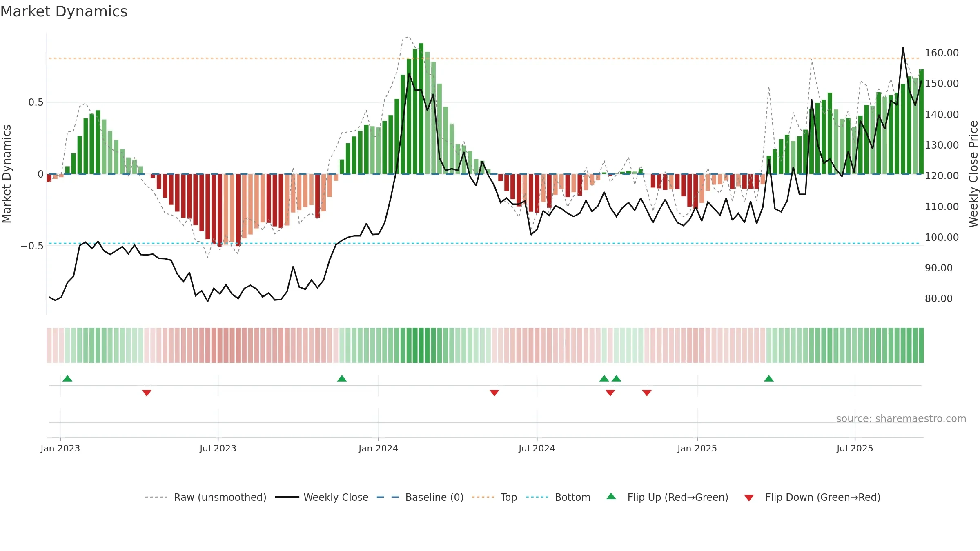Click the red Flip Down triangle in legend
The height and width of the screenshot is (551, 980).
coord(749,498)
